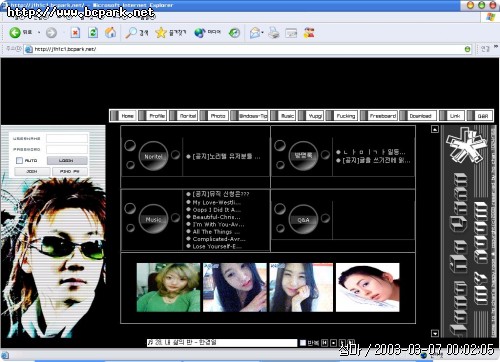500x362 pixels.
Task: Open the Link tab in the site menu
Action: coord(451,116)
